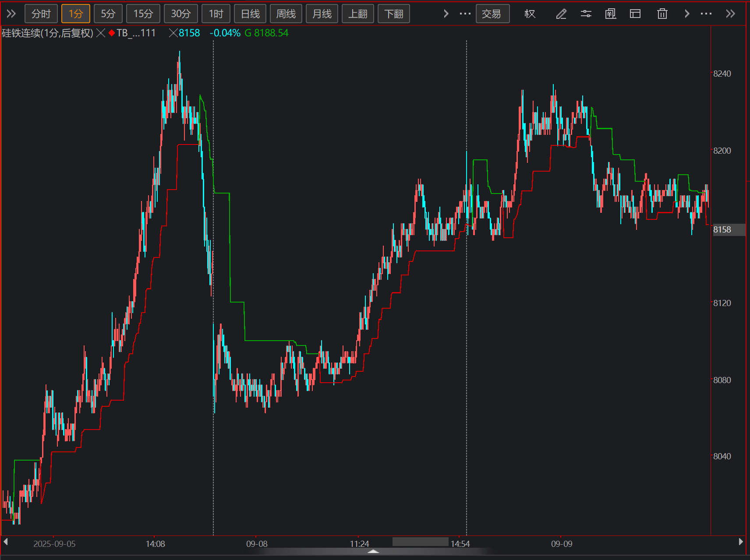Expand right panel with double-chevron icon
This screenshot has width=750, height=560.
click(x=730, y=14)
